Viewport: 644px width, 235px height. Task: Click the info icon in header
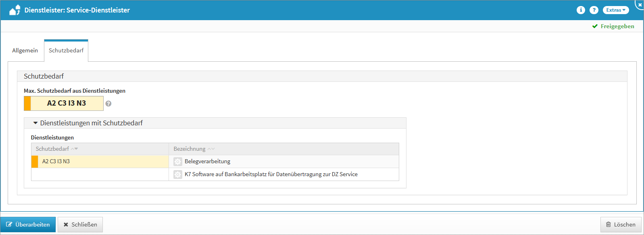coord(581,10)
